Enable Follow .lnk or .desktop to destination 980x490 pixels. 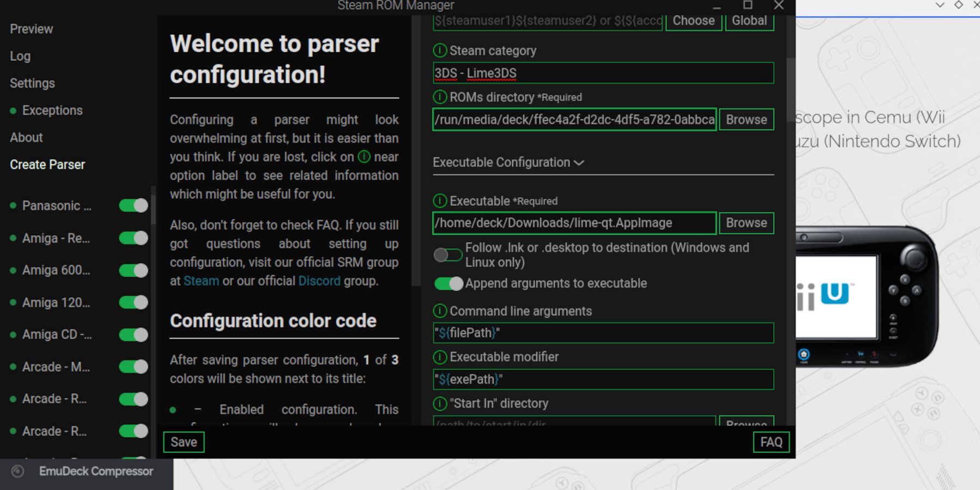[449, 255]
